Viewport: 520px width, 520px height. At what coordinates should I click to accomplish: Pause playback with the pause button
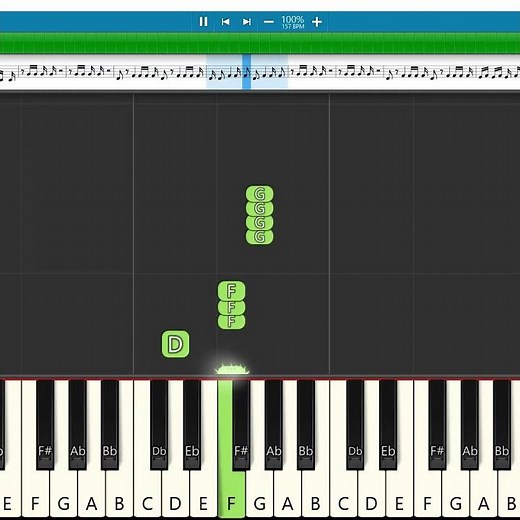[x=203, y=22]
